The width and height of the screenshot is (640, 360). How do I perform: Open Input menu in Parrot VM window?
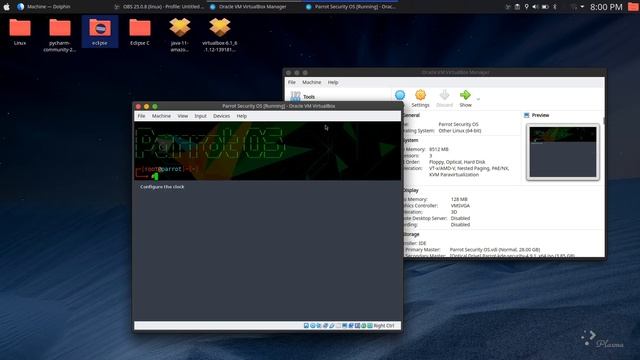click(x=200, y=116)
